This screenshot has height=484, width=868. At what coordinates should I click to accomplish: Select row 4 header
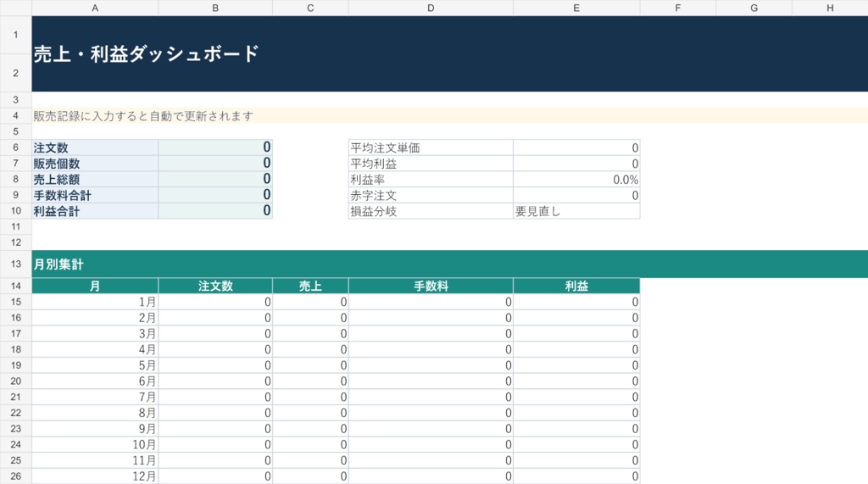15,116
